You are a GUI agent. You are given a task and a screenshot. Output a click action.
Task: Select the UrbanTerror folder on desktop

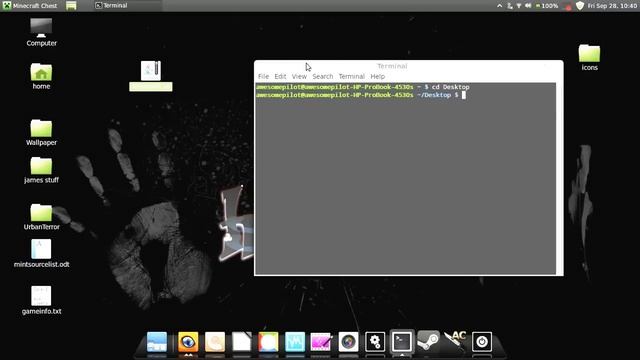click(x=41, y=217)
